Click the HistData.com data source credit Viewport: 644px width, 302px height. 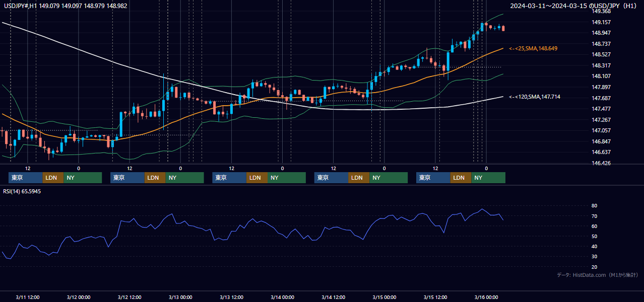point(598,275)
